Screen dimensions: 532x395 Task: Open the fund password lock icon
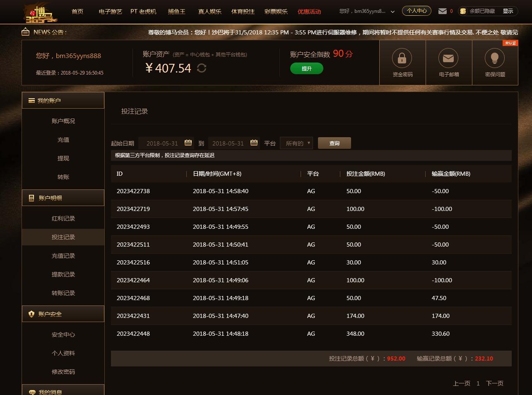pos(402,58)
